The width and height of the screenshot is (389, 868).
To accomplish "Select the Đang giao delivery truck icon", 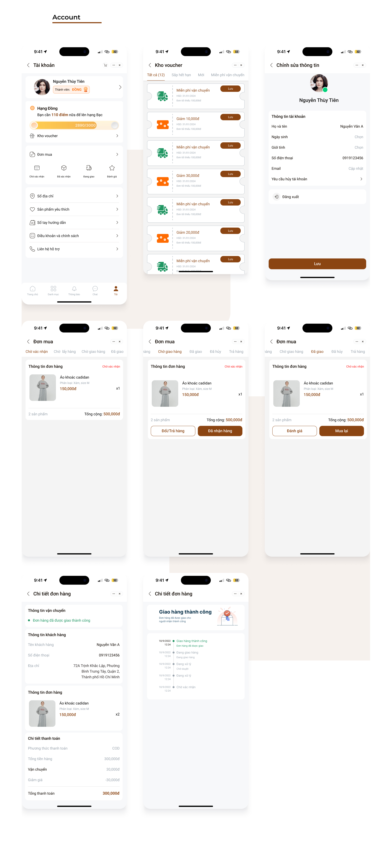I will click(x=89, y=168).
